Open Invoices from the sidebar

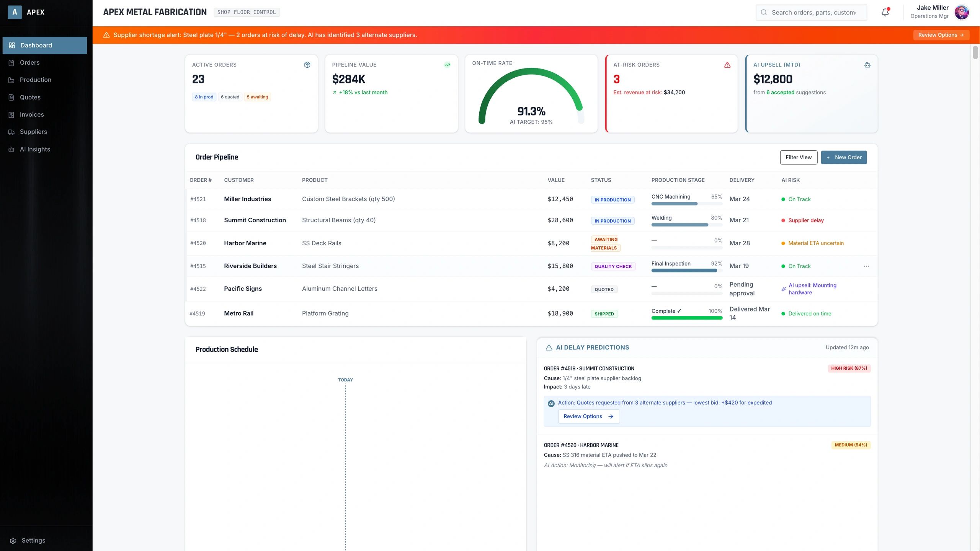(x=32, y=114)
